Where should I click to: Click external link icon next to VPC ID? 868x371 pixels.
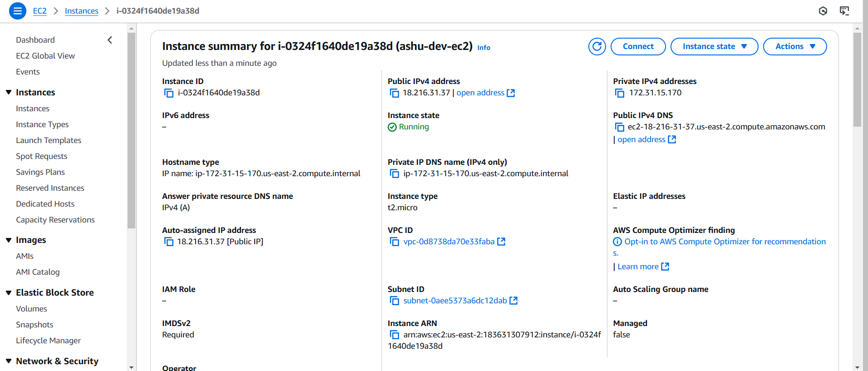[x=501, y=242]
